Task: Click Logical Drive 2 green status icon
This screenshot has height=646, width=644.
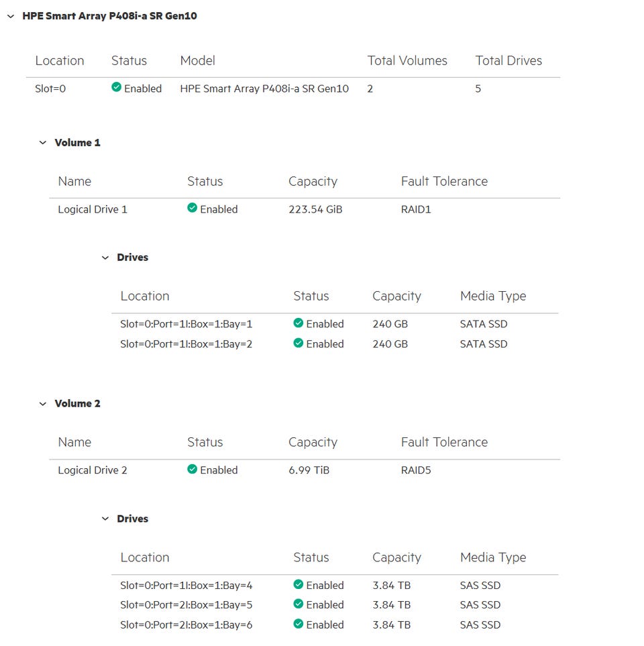Action: pyautogui.click(x=192, y=469)
